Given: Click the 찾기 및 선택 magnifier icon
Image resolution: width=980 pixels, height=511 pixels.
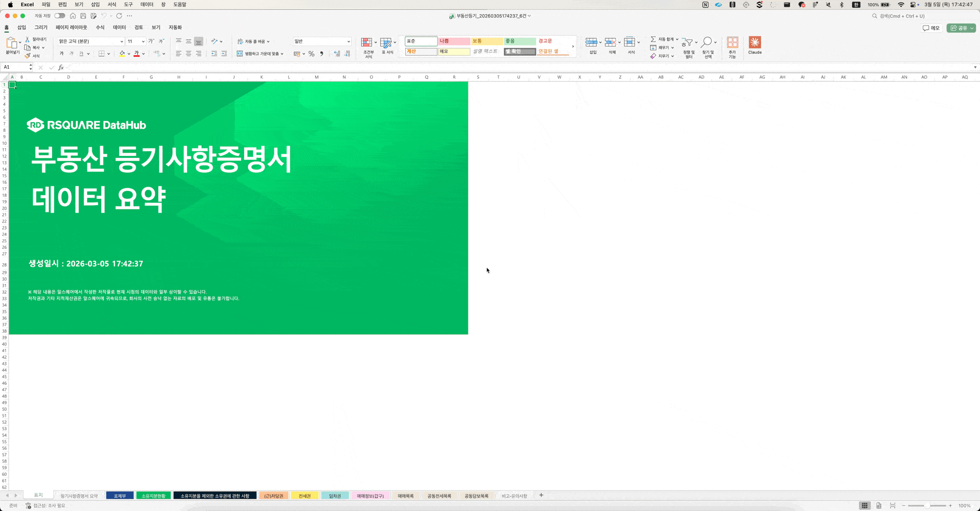Looking at the screenshot, I should [x=707, y=43].
